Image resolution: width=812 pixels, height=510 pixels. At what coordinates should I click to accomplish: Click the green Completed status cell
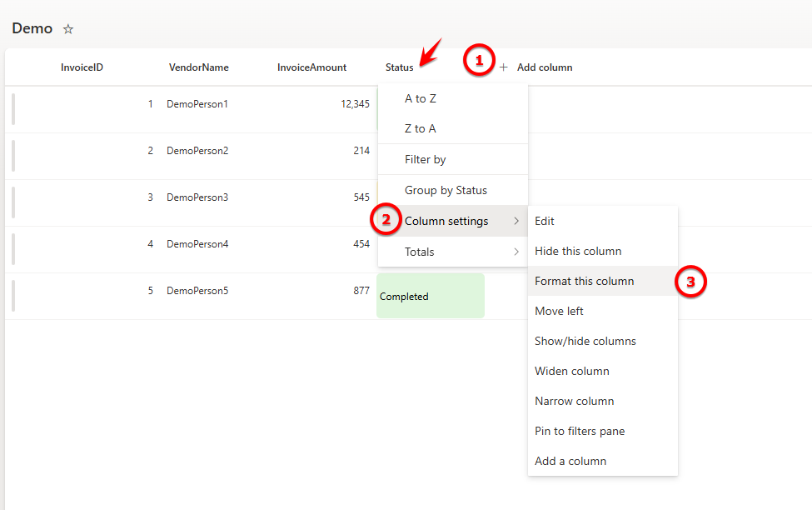(431, 296)
